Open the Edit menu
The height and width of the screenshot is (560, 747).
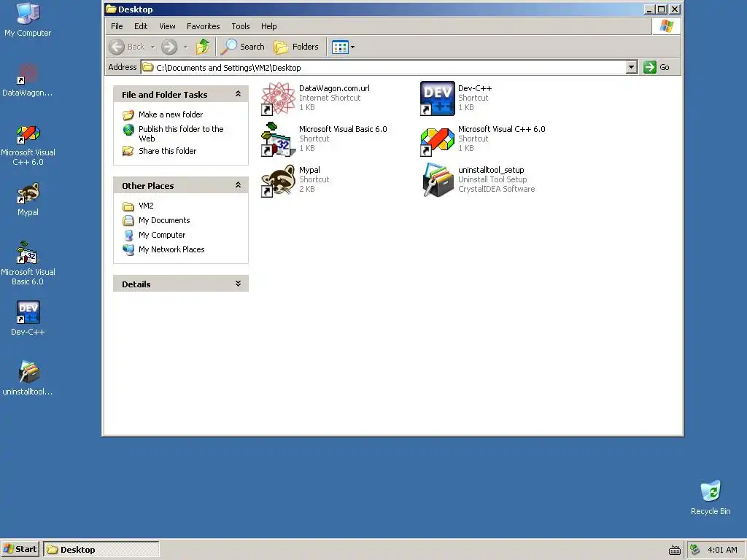point(141,26)
